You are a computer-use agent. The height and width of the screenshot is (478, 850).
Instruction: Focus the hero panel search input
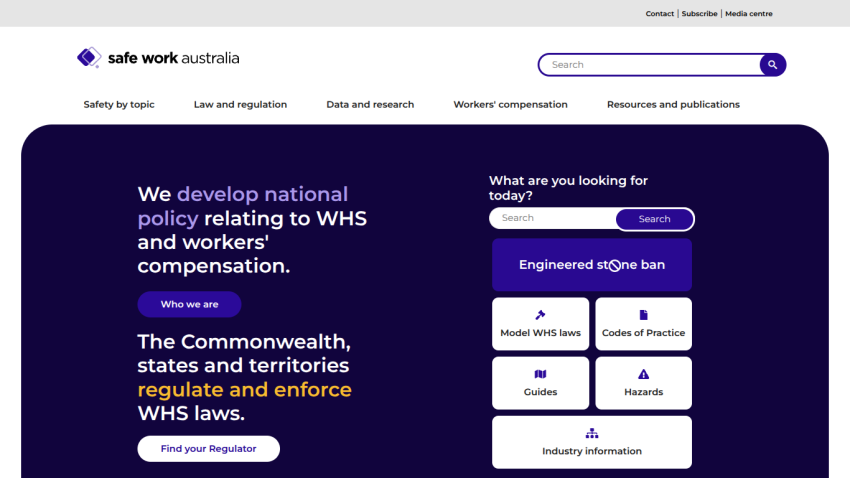552,218
